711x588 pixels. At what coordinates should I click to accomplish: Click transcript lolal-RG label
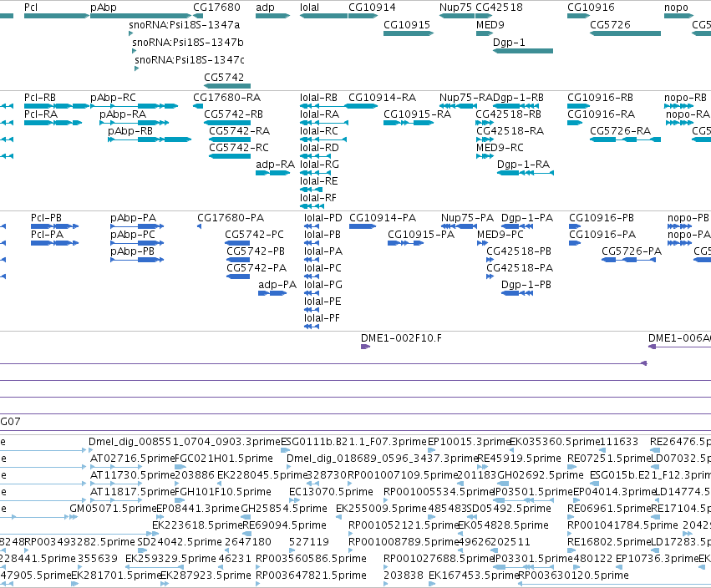click(x=319, y=164)
